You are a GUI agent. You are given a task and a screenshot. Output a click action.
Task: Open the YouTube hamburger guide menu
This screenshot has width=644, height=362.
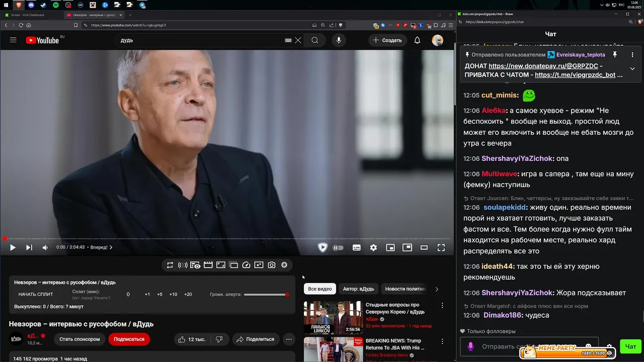13,40
